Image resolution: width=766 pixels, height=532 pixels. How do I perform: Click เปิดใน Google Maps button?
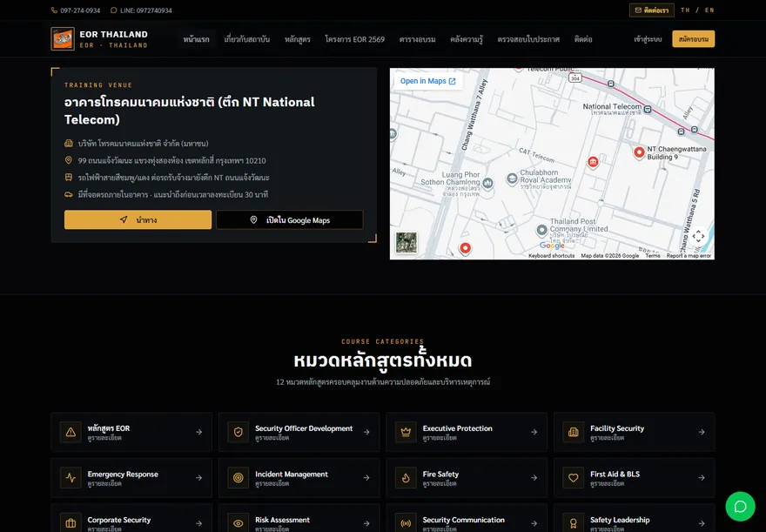click(290, 219)
